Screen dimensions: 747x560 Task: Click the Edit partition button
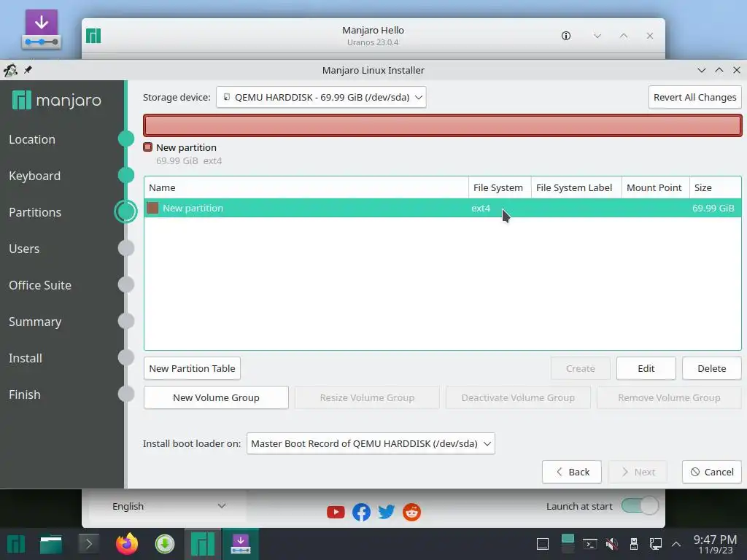646,368
